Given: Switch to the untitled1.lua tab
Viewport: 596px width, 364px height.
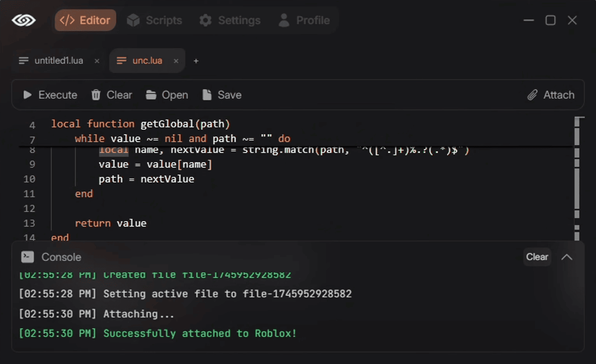Looking at the screenshot, I should click(x=58, y=61).
